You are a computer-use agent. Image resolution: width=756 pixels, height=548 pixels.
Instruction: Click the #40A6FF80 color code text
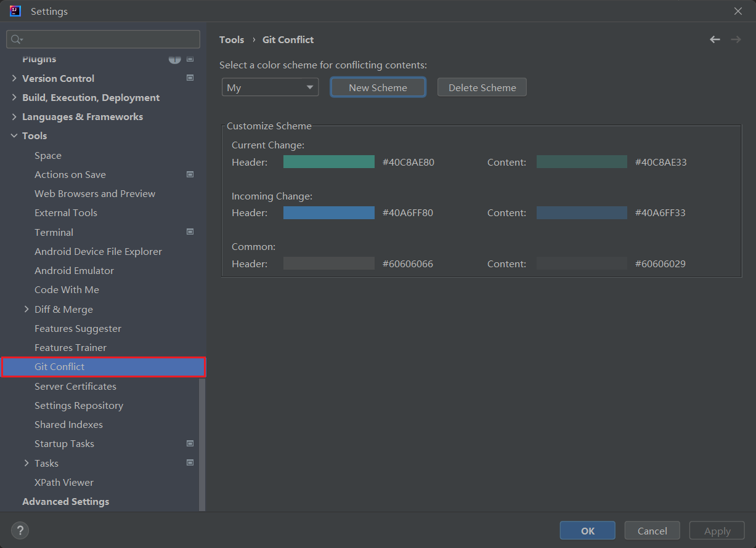(x=407, y=213)
